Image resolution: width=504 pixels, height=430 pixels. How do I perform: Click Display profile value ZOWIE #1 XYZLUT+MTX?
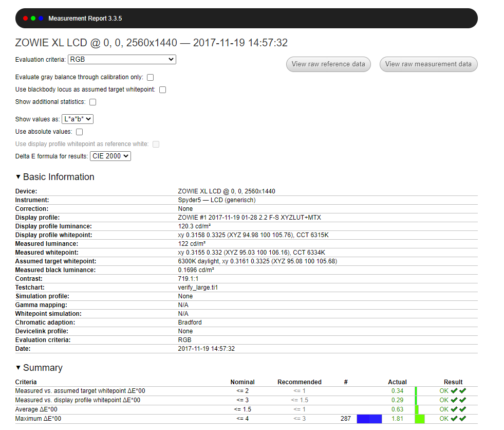[x=249, y=218]
